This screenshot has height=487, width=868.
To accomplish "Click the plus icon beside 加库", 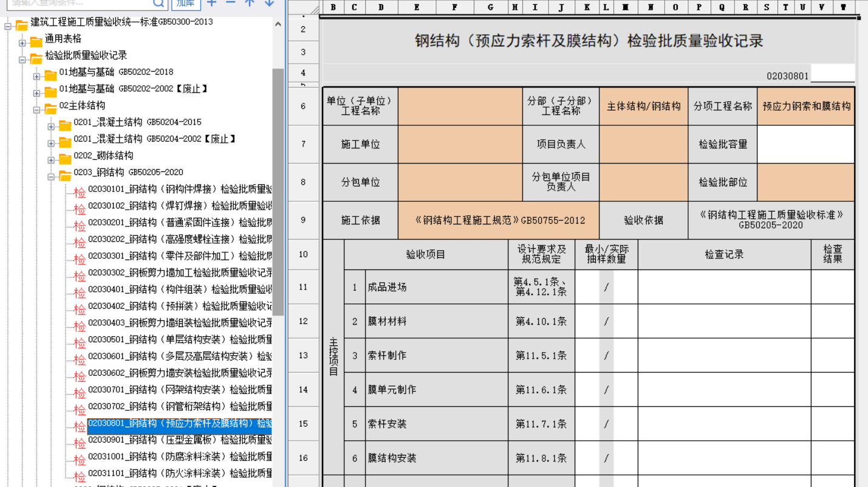I will pos(211,3).
